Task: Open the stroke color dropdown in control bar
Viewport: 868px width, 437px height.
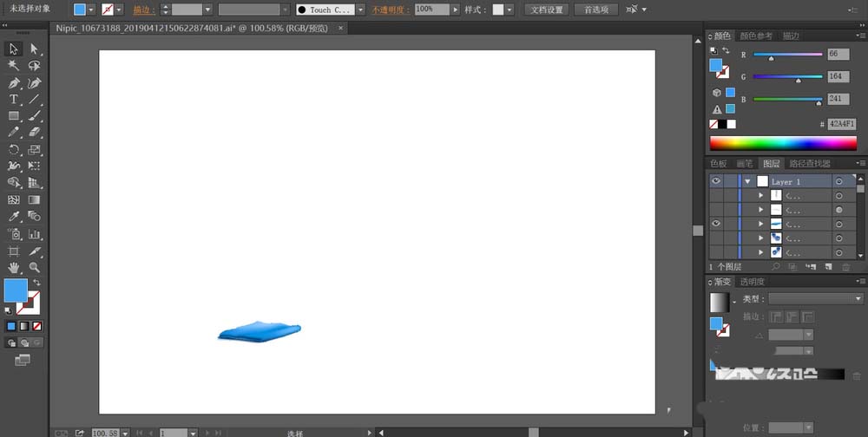Action: [x=120, y=10]
